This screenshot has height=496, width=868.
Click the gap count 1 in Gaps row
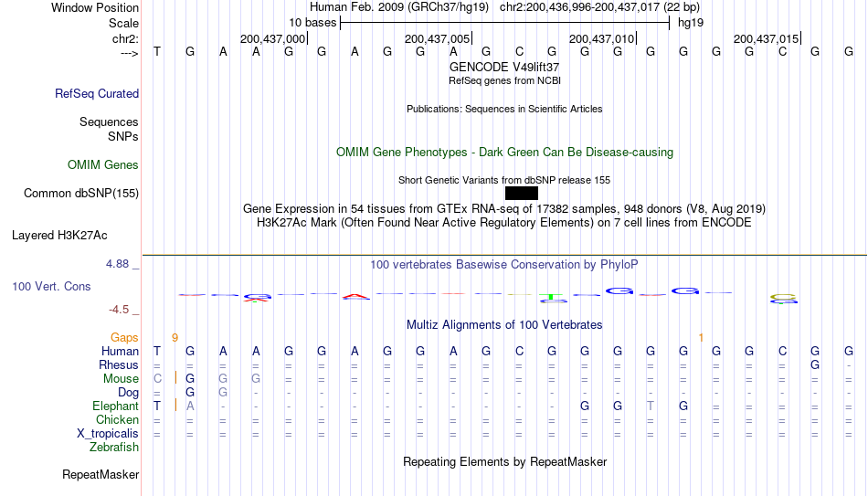coord(701,338)
